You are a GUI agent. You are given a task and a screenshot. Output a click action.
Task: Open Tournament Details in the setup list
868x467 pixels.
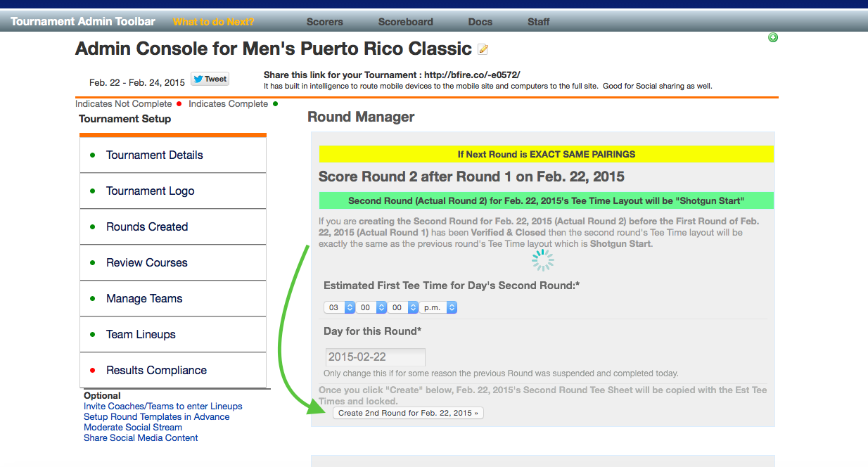[154, 155]
